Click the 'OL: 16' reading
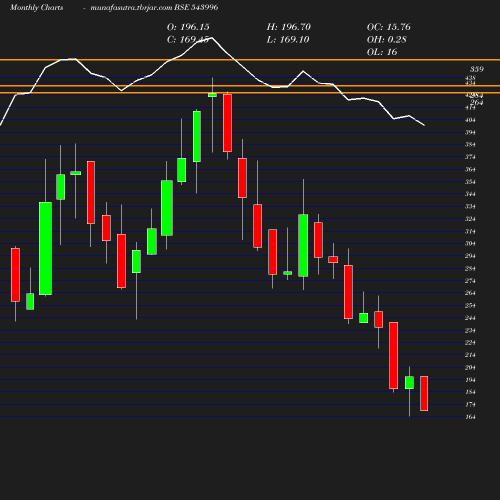The width and height of the screenshot is (500, 500). click(382, 52)
